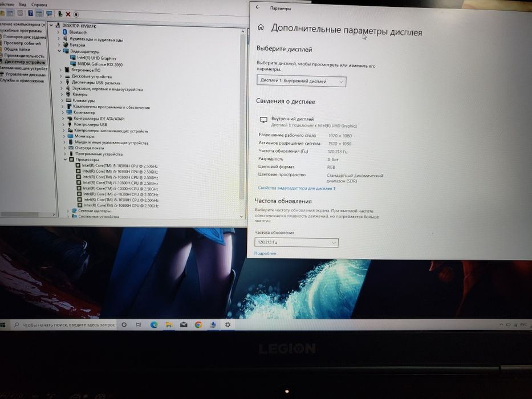Screen dimensions: 532x399
Task: Expand the Клавиатуры node chevron
Action: pos(62,100)
